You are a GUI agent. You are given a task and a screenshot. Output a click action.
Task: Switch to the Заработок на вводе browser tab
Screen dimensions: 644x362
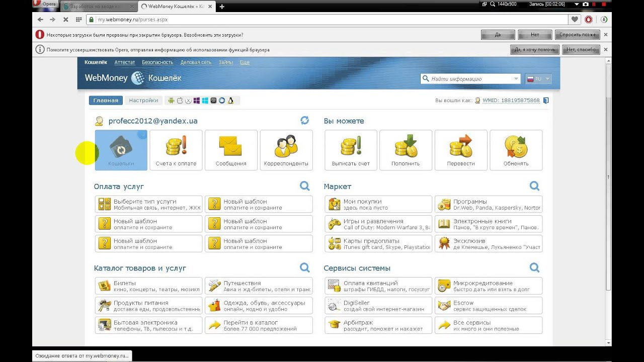click(x=98, y=7)
